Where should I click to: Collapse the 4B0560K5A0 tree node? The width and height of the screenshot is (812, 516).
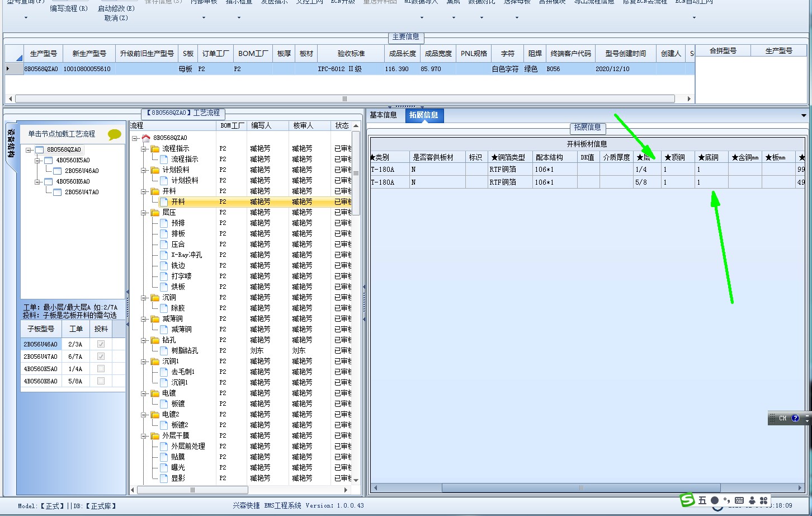(37, 160)
